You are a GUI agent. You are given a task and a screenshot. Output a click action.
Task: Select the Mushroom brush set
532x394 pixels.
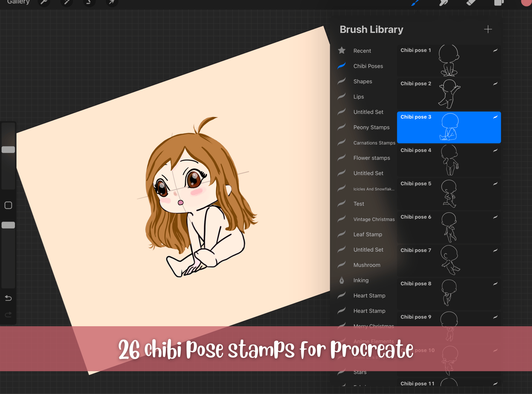point(367,265)
